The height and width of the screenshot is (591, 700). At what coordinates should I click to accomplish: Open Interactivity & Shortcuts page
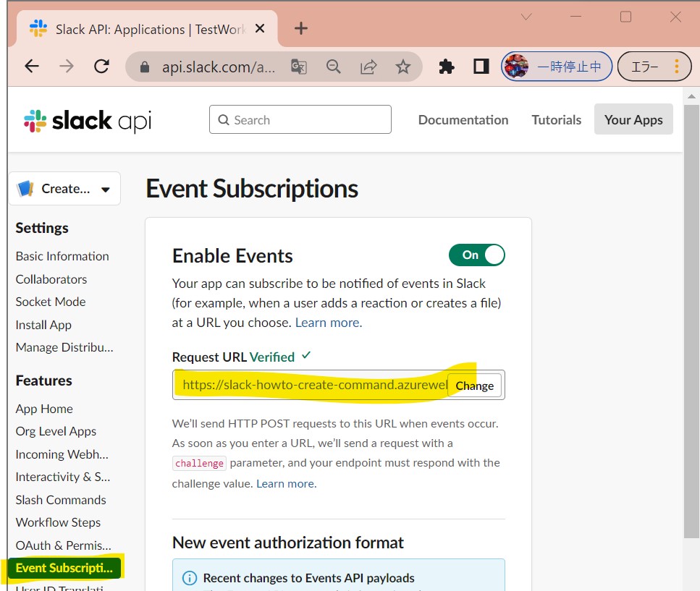tap(63, 477)
